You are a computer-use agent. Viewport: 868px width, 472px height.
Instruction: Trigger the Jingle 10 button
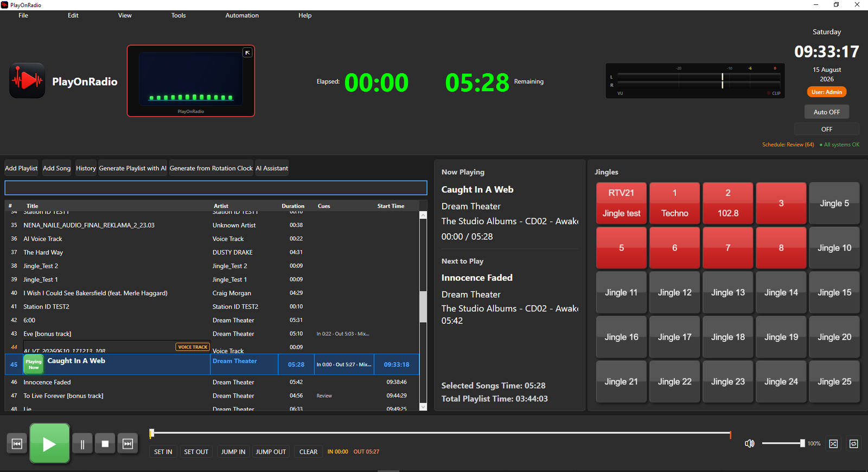[x=834, y=248]
